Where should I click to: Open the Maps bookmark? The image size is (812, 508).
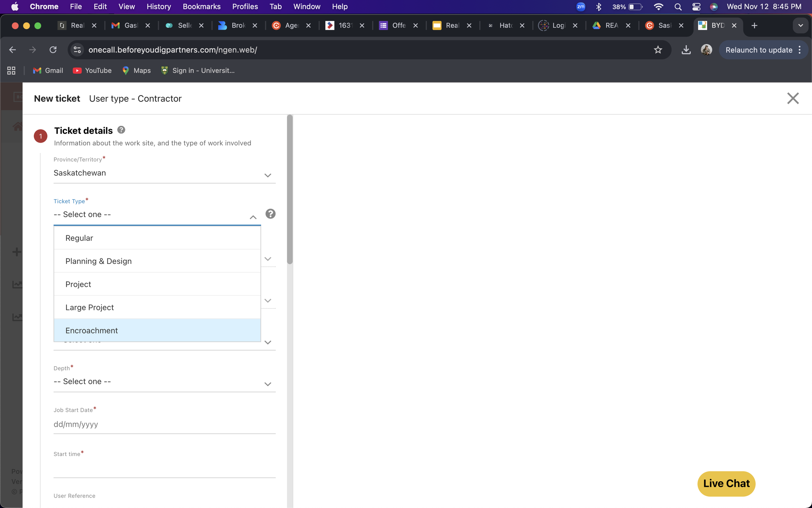[x=137, y=71]
